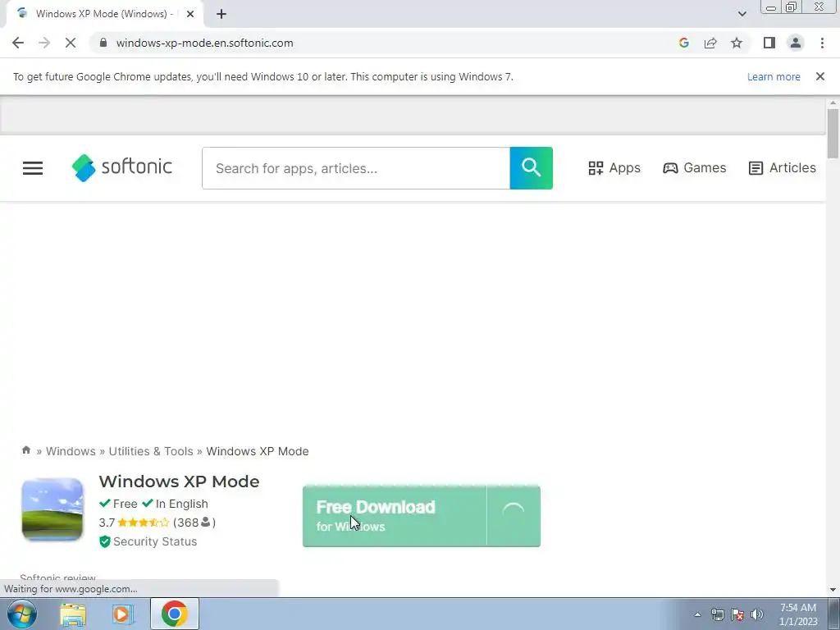The height and width of the screenshot is (630, 840).
Task: Click the Google icon in address bar
Action: (x=683, y=43)
